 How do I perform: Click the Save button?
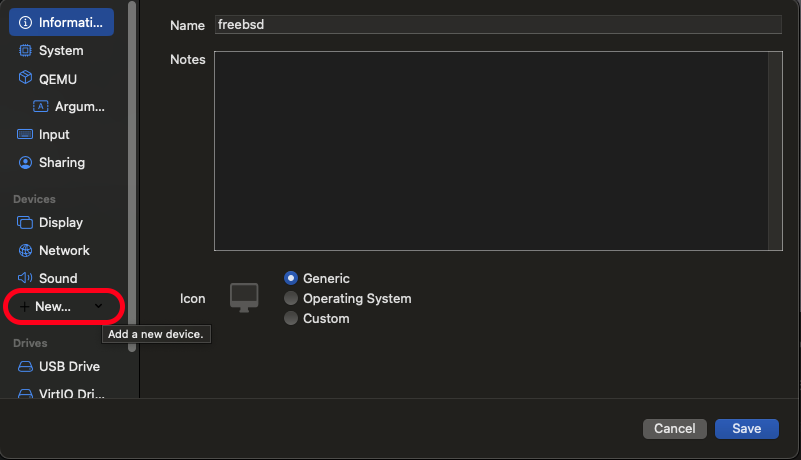click(746, 429)
